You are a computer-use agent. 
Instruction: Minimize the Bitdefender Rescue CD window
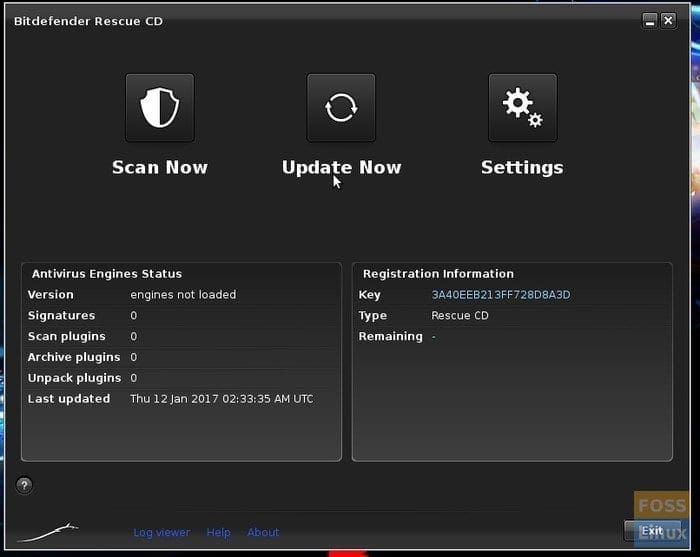point(650,21)
